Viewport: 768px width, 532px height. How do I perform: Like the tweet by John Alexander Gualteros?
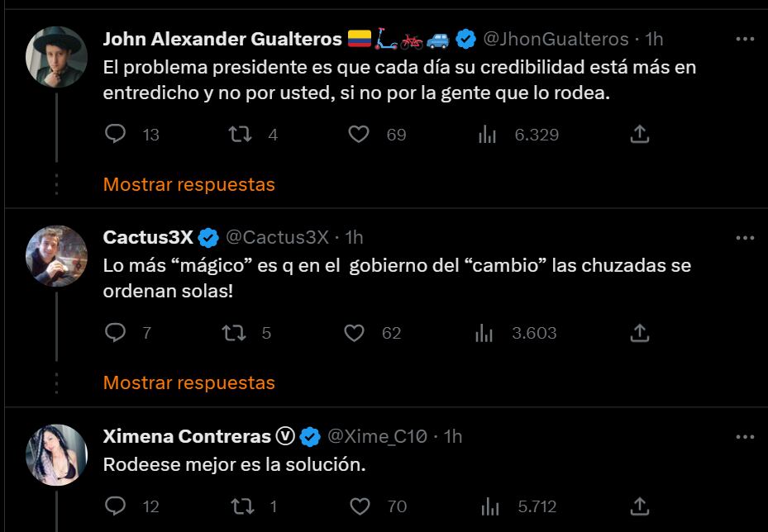(358, 134)
